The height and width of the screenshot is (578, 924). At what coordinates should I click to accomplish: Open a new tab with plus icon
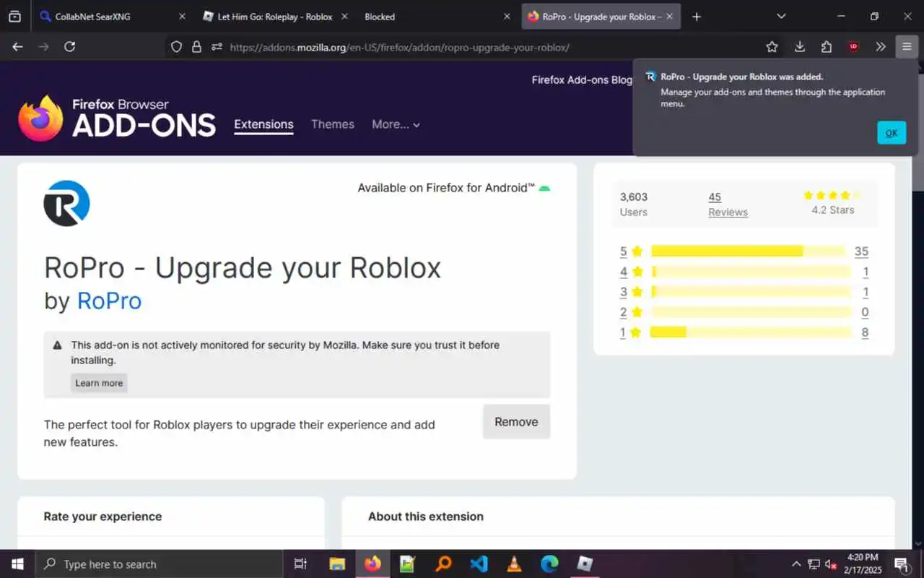pyautogui.click(x=696, y=16)
